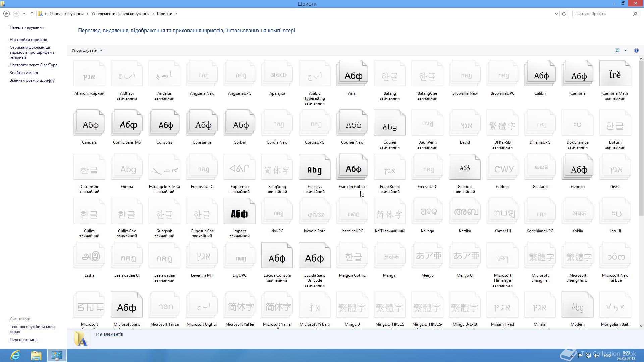Select the Kartika font icon
This screenshot has height=362, width=644.
tap(465, 212)
